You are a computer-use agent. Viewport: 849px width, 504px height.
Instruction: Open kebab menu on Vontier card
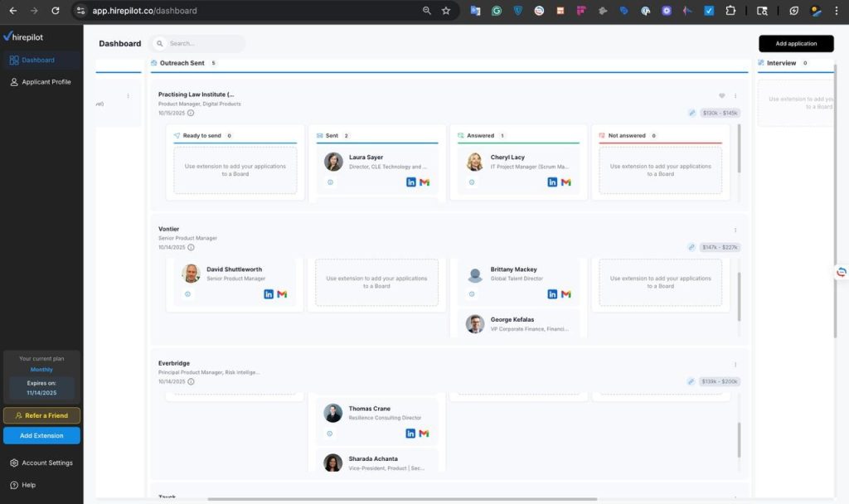(x=735, y=229)
